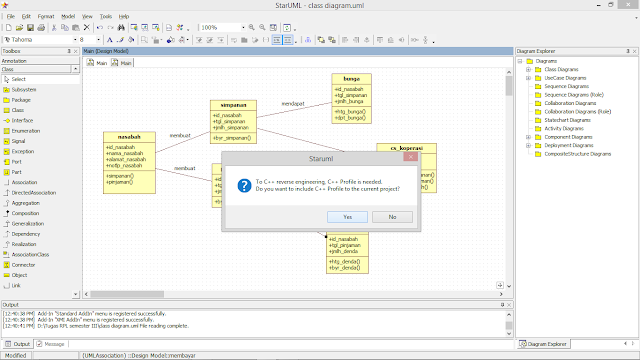
Task: Click the Undo arrow icon
Action: pyautogui.click(x=100, y=27)
